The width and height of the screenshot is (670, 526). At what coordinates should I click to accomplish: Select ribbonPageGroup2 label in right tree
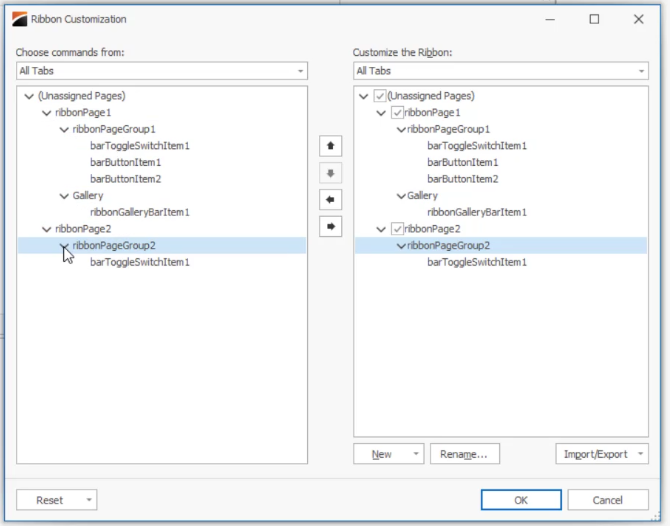(x=449, y=246)
